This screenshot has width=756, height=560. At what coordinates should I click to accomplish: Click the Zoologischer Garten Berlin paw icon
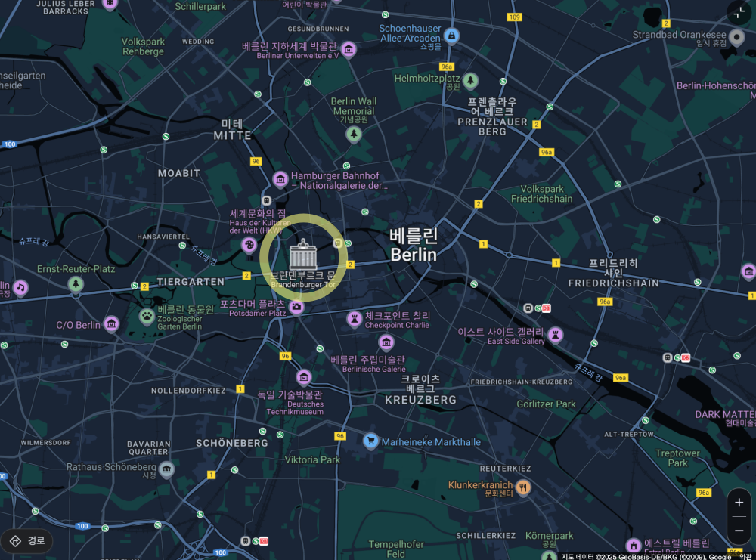(147, 317)
